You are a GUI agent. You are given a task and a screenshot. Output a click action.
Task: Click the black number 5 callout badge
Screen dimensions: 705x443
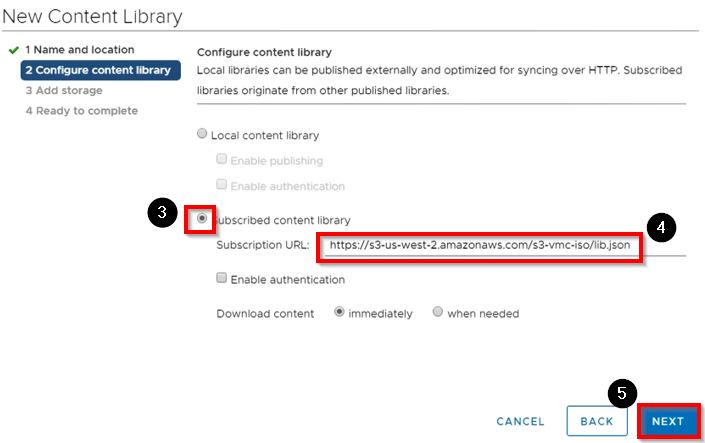coord(622,393)
